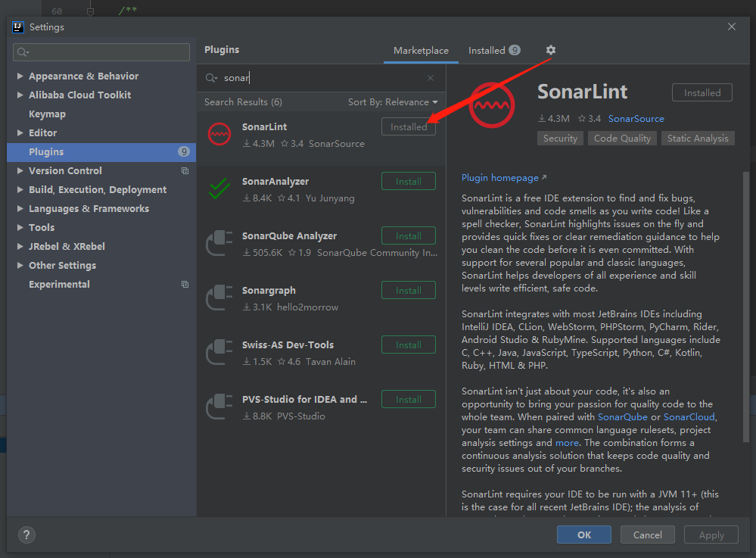The width and height of the screenshot is (756, 558).
Task: Open the Sort By: Relevance dropdown
Action: pyautogui.click(x=393, y=102)
